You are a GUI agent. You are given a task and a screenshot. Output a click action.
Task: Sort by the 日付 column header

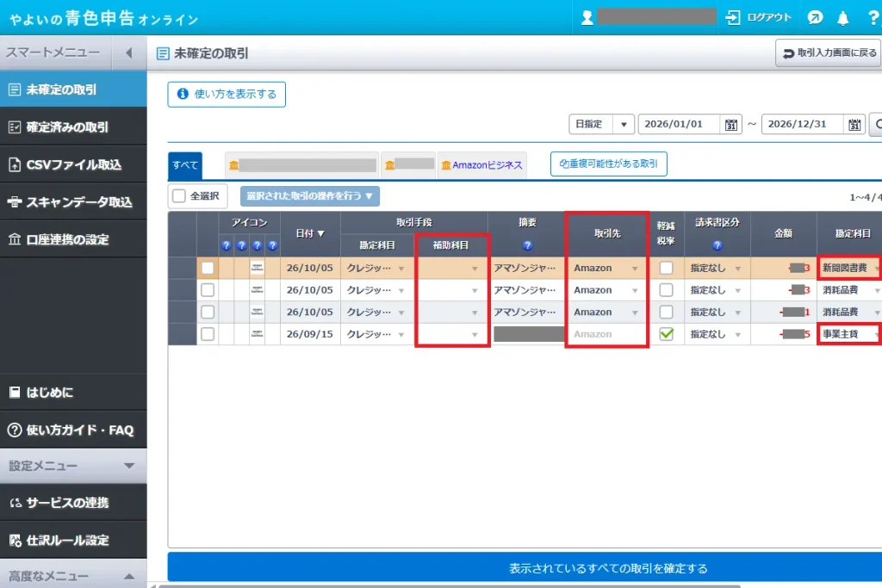(310, 233)
